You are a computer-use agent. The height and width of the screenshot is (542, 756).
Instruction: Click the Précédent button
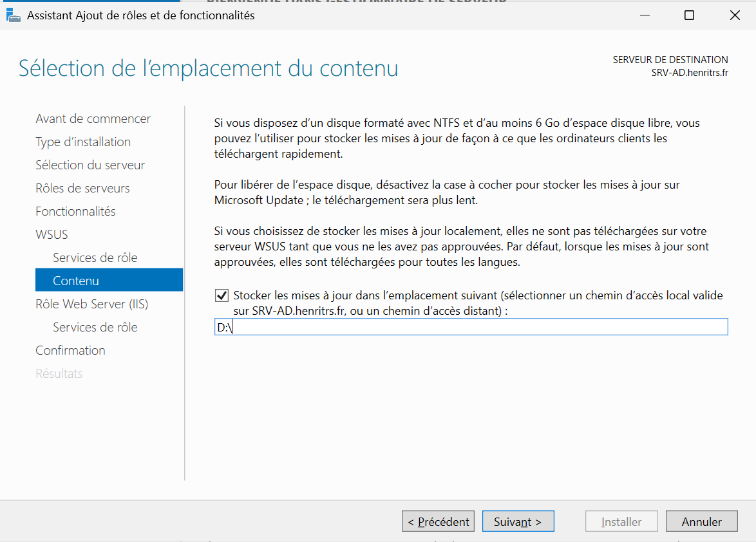coord(438,521)
